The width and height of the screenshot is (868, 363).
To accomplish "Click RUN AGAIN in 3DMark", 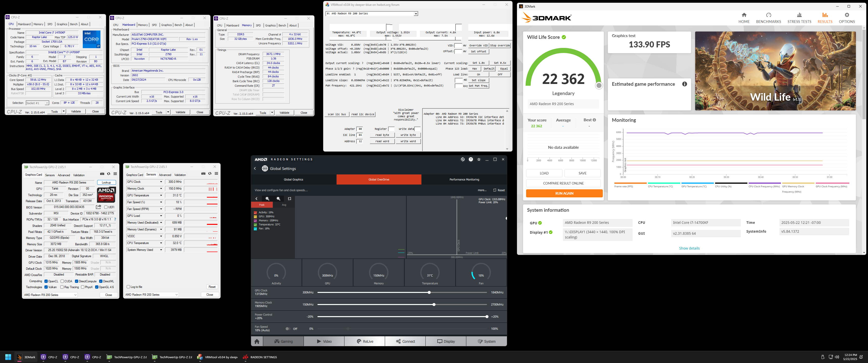I will pos(564,193).
